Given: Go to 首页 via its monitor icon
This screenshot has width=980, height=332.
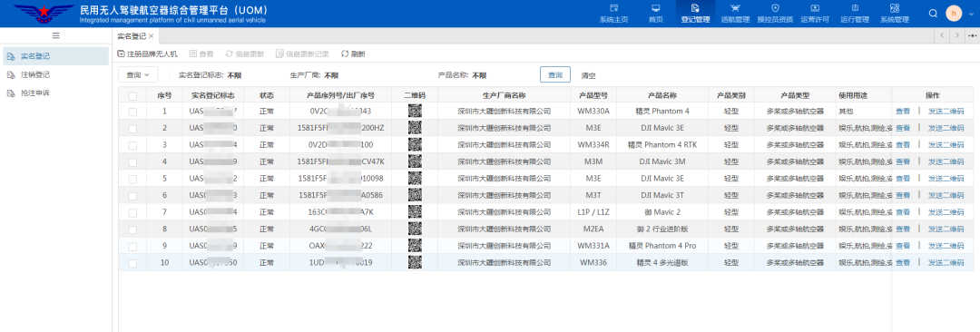Looking at the screenshot, I should 656,8.
